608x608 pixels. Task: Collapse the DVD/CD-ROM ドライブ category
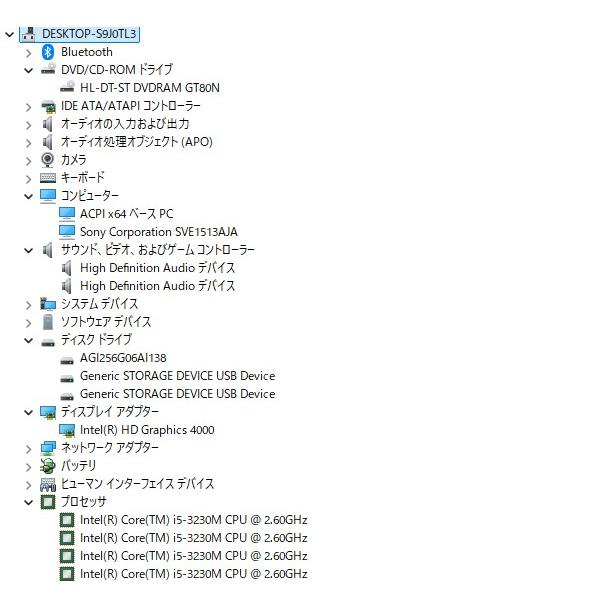[x=28, y=71]
